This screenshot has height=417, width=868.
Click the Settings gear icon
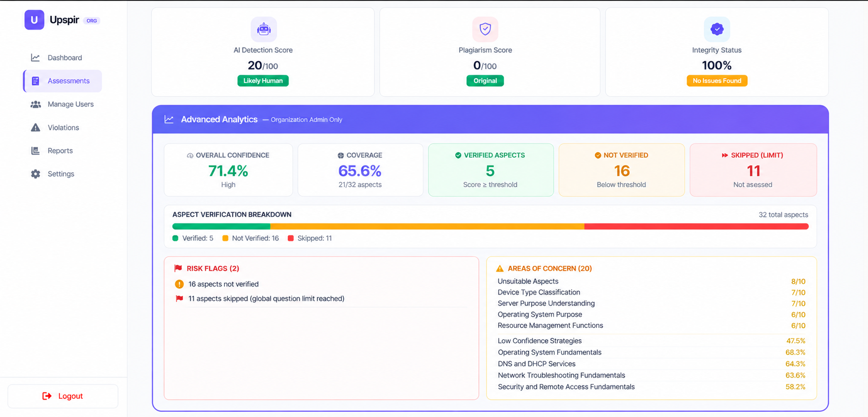click(x=35, y=174)
